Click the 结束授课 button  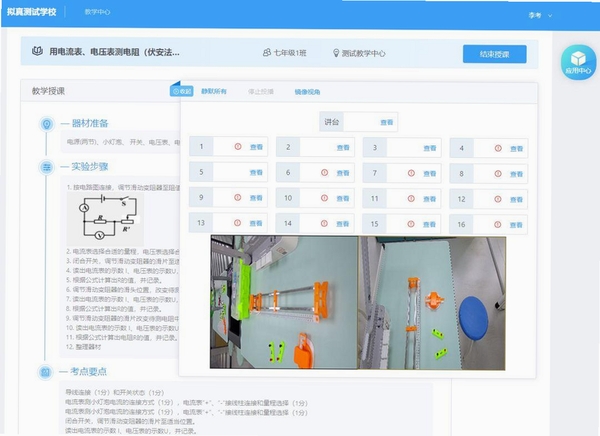tap(494, 54)
